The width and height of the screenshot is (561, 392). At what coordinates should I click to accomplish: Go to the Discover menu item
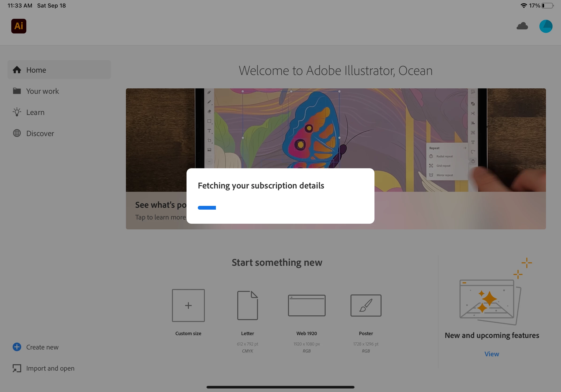(x=40, y=133)
